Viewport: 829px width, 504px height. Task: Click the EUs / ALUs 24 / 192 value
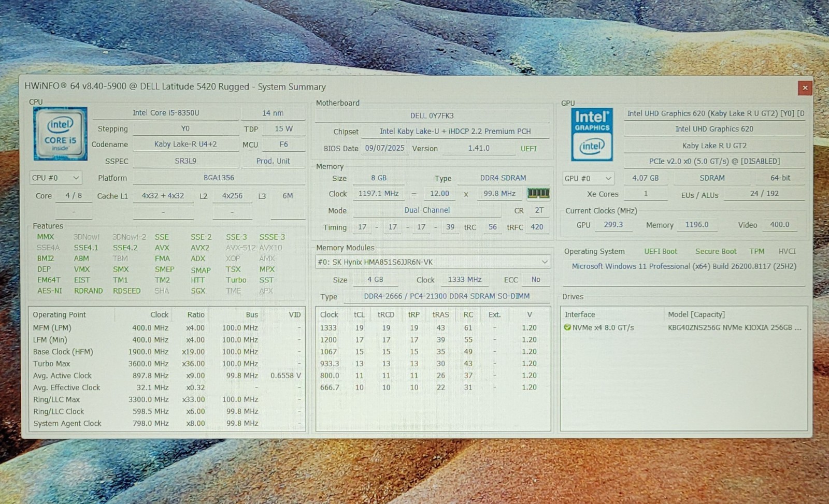(x=764, y=193)
